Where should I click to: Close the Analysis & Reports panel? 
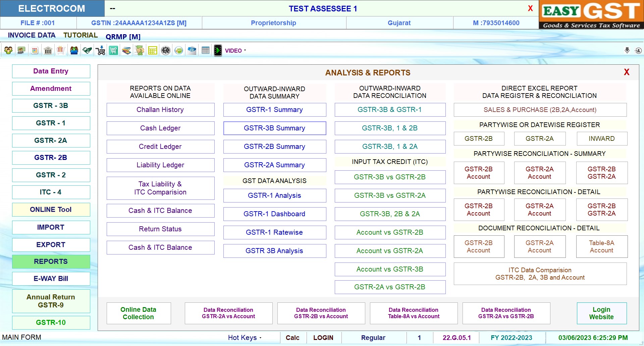point(626,72)
